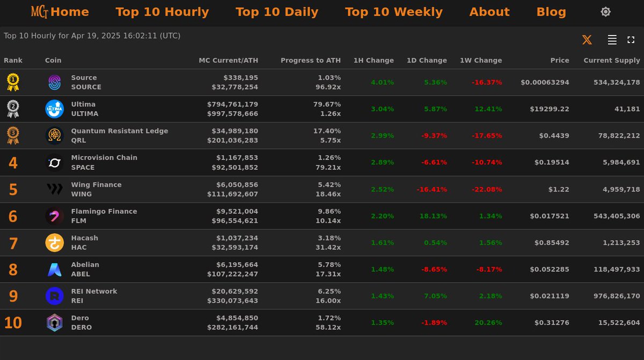Viewport: 644px width, 360px height.
Task: Sort by 1H Change column header
Action: 374,61
